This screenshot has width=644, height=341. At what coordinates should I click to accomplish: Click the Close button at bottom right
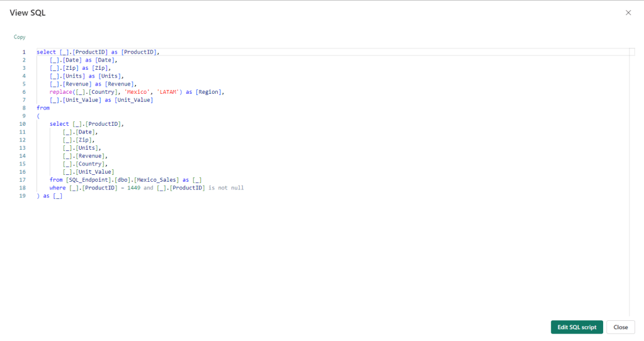[x=620, y=327]
